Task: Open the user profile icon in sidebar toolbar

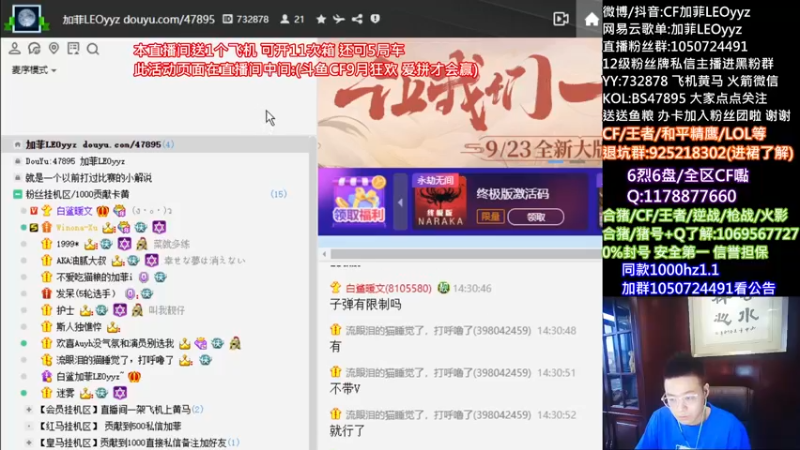Action: pyautogui.click(x=14, y=48)
